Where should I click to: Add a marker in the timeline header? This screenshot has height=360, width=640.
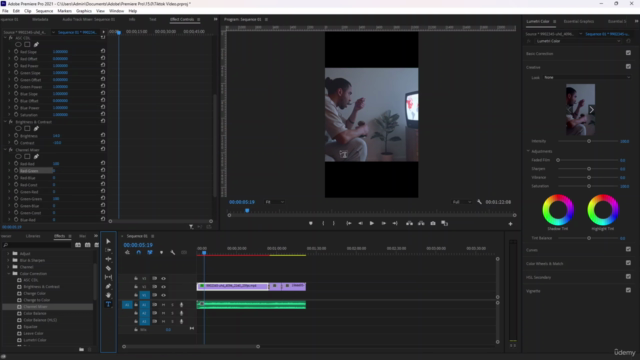[161, 253]
